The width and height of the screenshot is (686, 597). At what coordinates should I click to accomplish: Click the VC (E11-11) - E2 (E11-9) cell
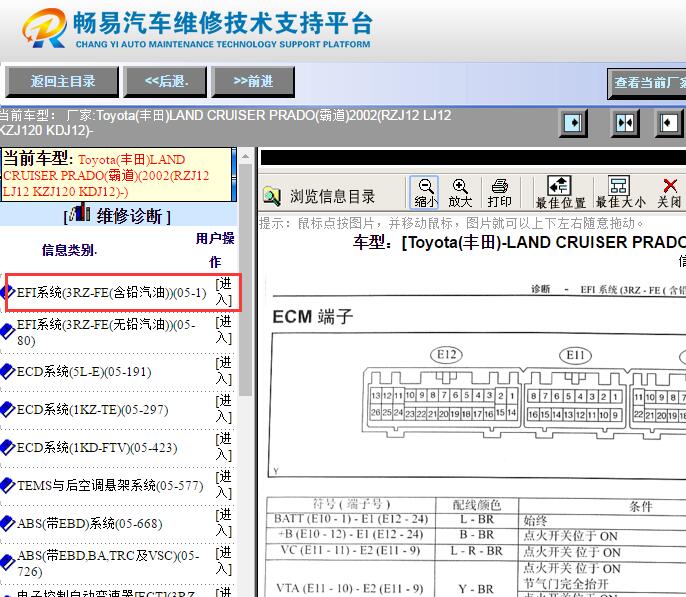(x=351, y=551)
